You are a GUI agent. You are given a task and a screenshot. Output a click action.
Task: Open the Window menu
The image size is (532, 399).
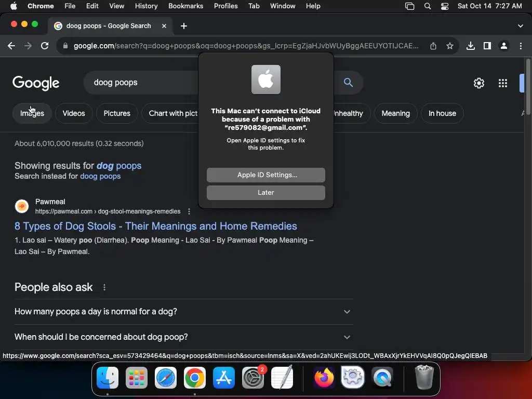283,6
